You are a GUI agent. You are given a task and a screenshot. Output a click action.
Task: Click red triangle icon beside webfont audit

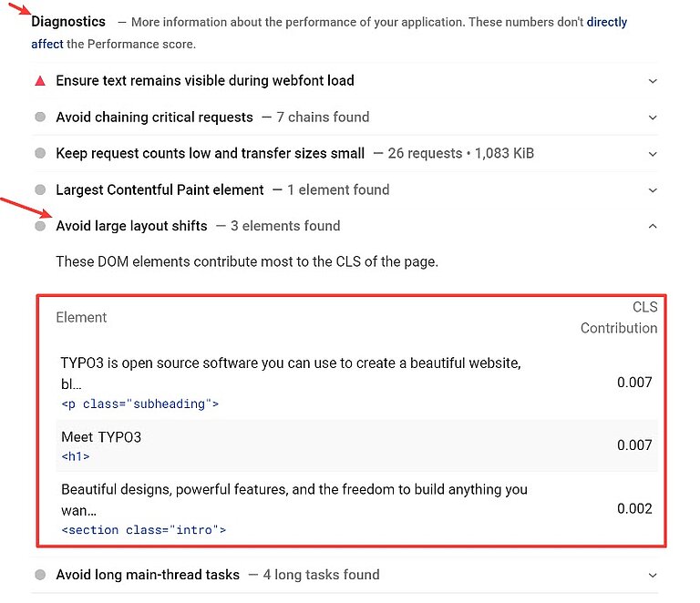40,81
